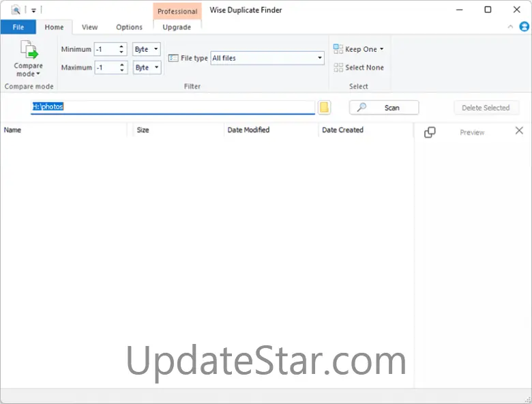Minimize the Wise Duplicate Finder window
532x404 pixels.
coord(460,10)
